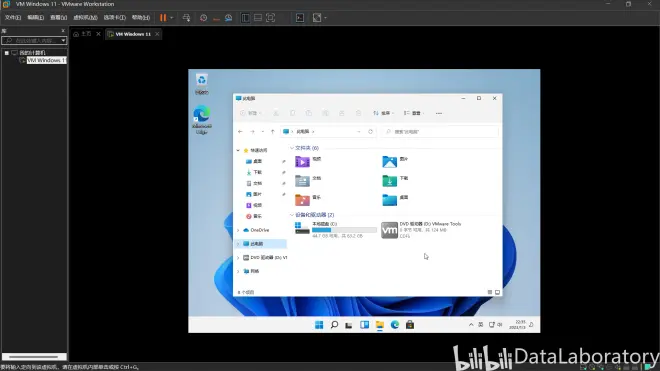Collapse the 文件夹 (6) group
Image resolution: width=660 pixels, height=371 pixels.
[292, 148]
